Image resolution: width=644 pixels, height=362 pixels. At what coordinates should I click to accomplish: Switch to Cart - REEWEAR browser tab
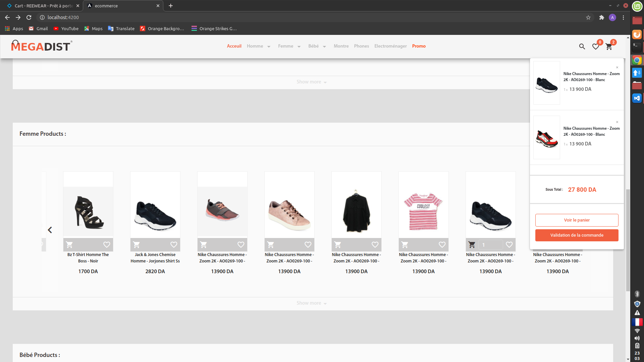pyautogui.click(x=43, y=6)
